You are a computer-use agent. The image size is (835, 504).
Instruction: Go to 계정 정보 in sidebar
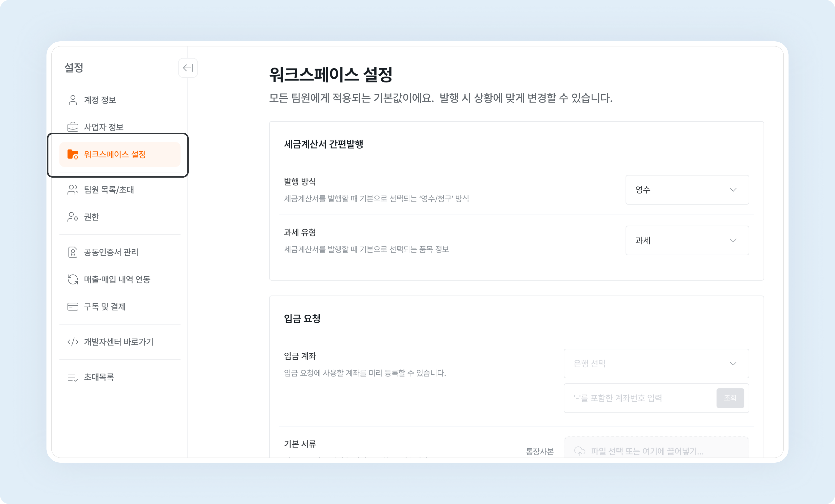[x=100, y=100]
